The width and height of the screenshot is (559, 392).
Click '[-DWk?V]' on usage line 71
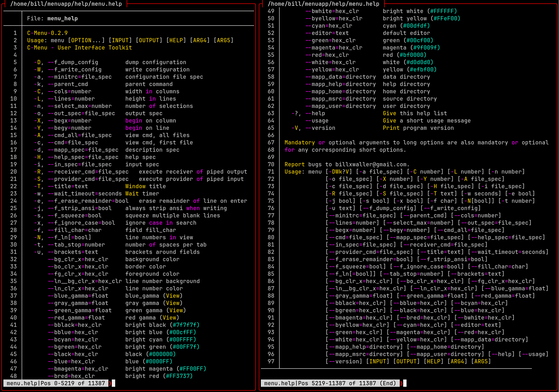[339, 172]
